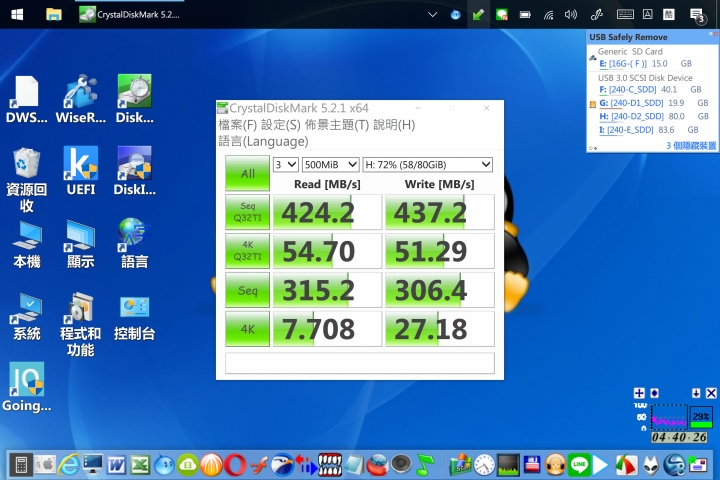Open the clock icon in the dock
Image resolution: width=720 pixels, height=480 pixels.
pyautogui.click(x=484, y=465)
